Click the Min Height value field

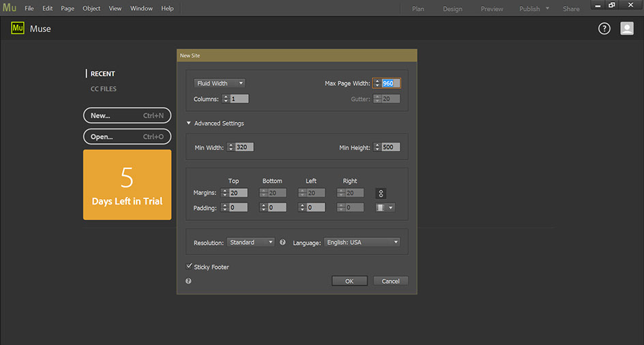click(391, 147)
